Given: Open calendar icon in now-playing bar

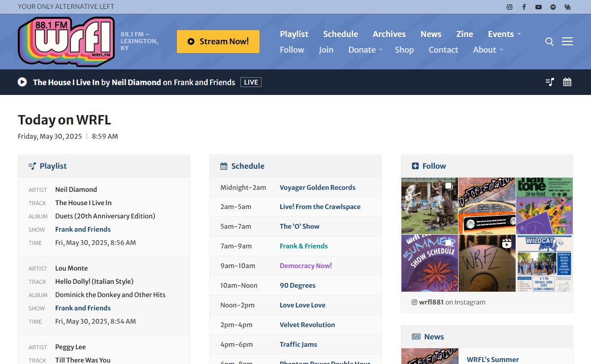Looking at the screenshot, I should pos(567,82).
